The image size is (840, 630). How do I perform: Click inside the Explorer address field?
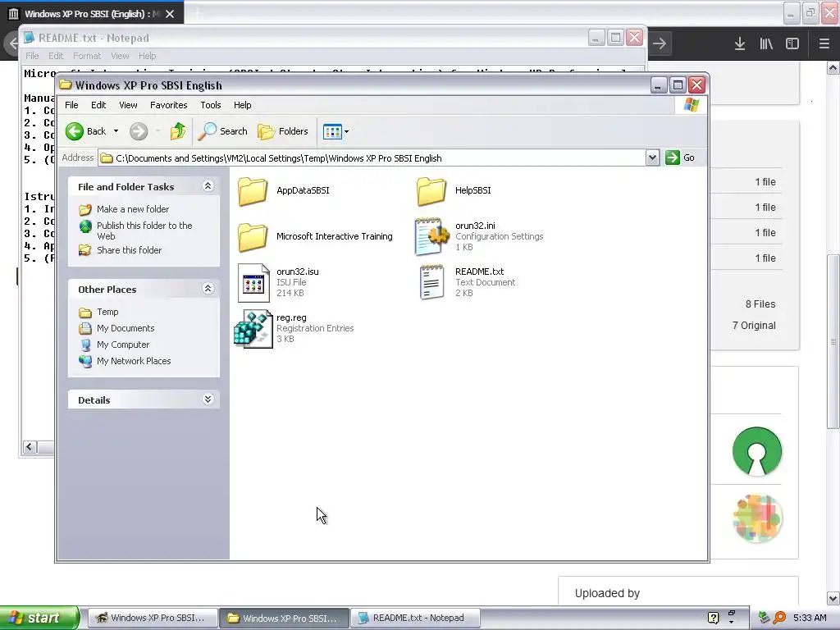(x=372, y=158)
